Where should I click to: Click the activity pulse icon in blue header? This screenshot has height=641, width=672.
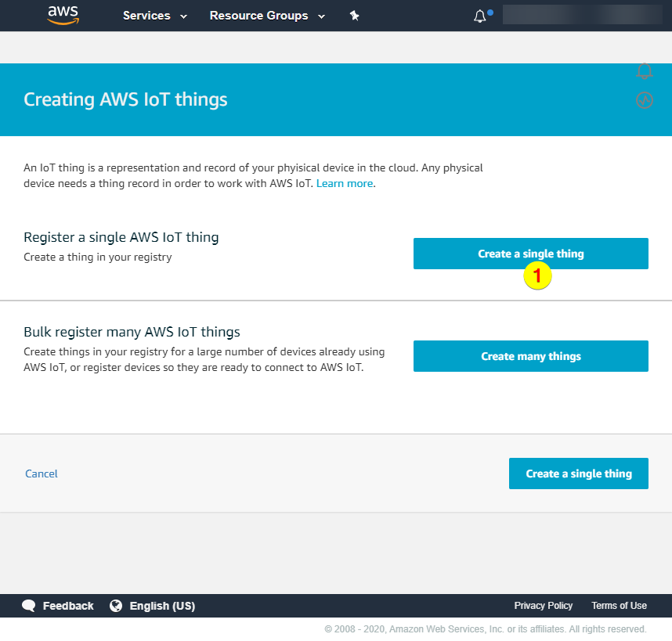(645, 100)
